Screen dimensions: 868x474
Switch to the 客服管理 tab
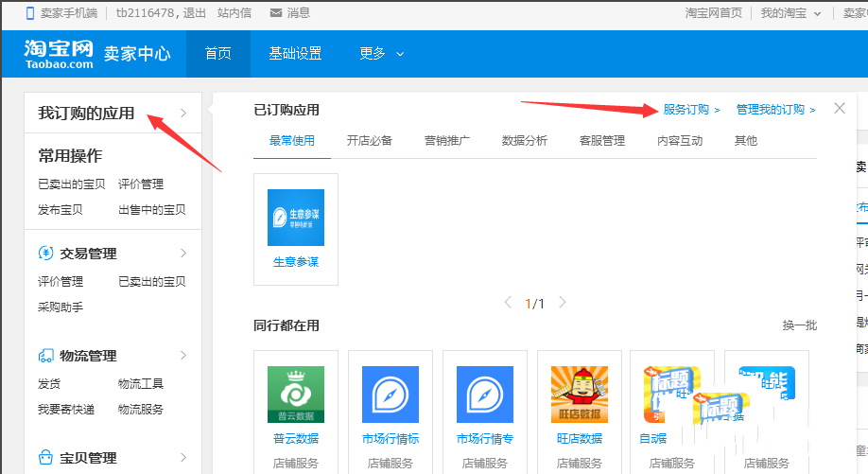point(601,141)
